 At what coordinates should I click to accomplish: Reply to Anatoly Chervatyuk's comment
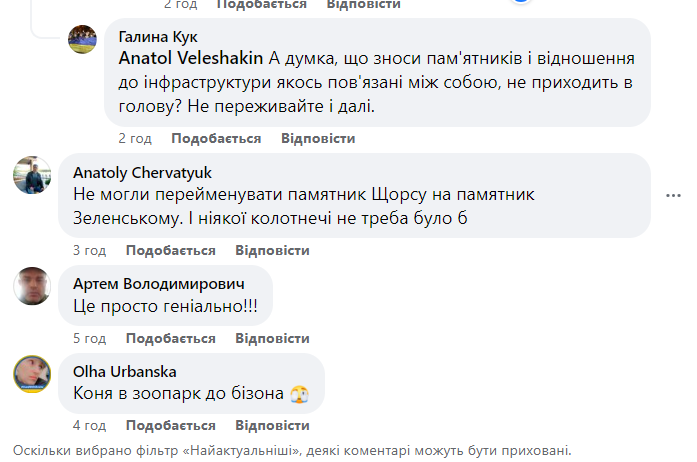[272, 250]
